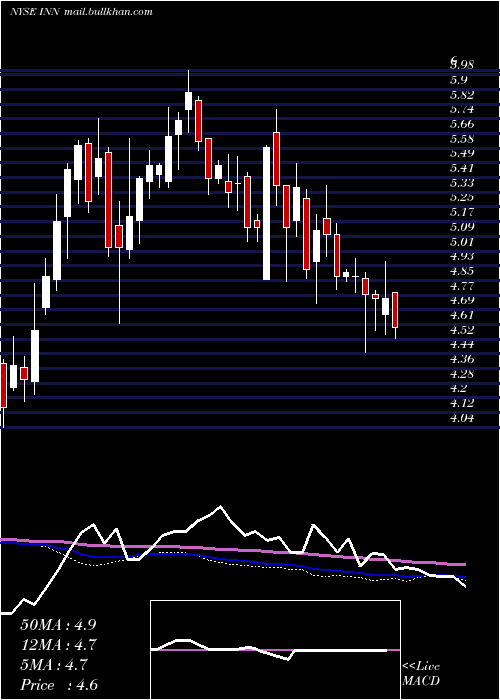The image size is (500, 700).
Task: Click the 5.09 price axis label
Action: coord(462,226)
